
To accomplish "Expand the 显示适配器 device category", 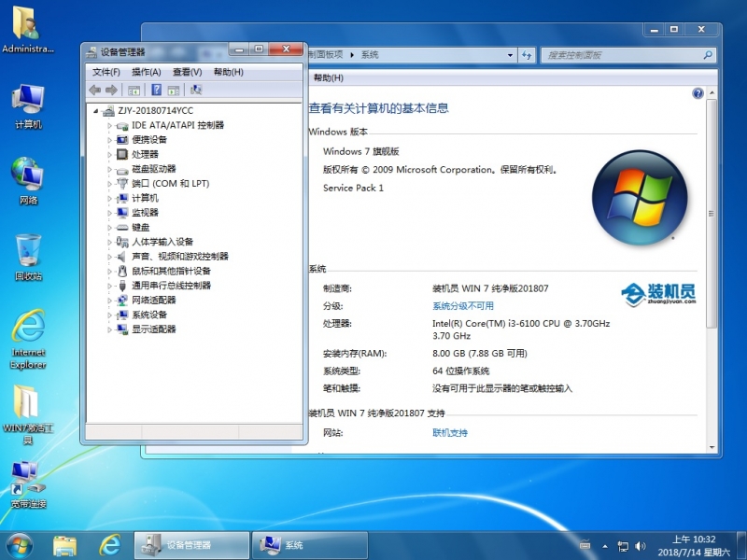I will pos(109,329).
